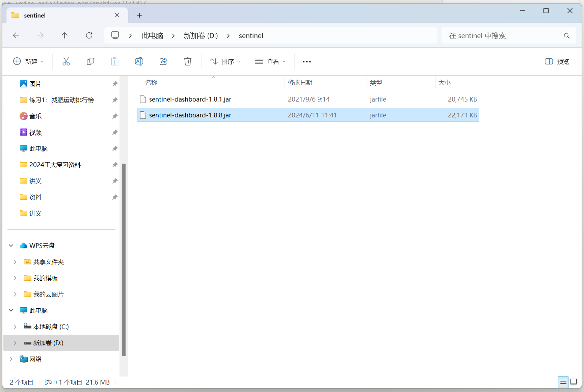Screen dimensions: 584x392
Task: Select sentinel-dashboard-1.8.8.jar file
Action: coord(308,115)
